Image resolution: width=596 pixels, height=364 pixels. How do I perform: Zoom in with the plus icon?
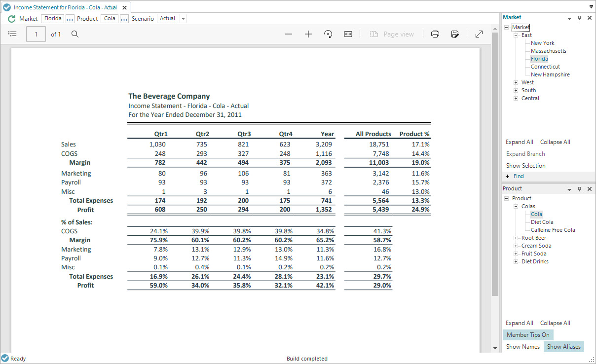click(308, 34)
